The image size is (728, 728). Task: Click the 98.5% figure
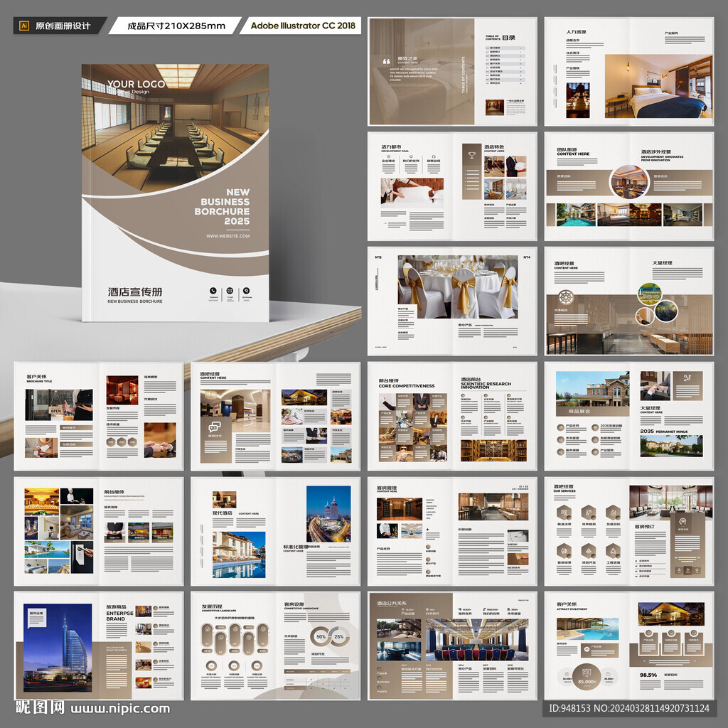pyautogui.click(x=648, y=675)
